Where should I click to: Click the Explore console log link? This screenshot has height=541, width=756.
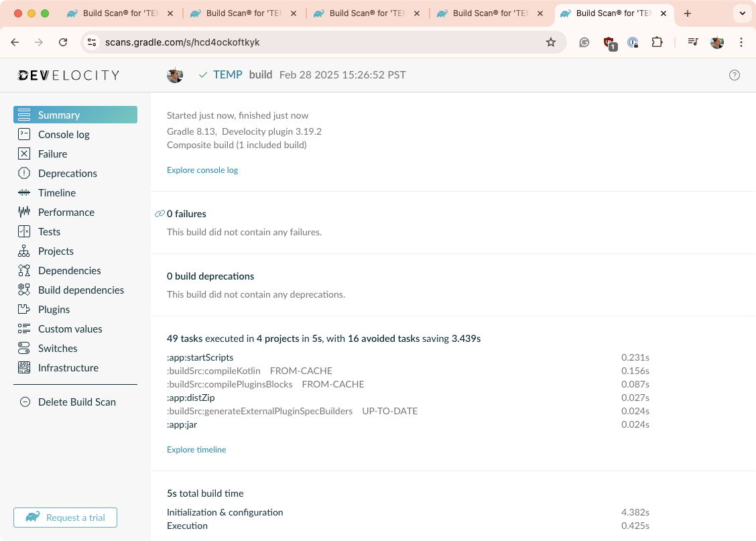tap(202, 170)
